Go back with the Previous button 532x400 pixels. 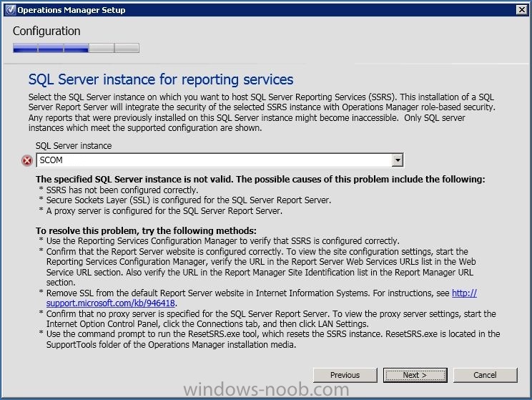[x=345, y=375]
